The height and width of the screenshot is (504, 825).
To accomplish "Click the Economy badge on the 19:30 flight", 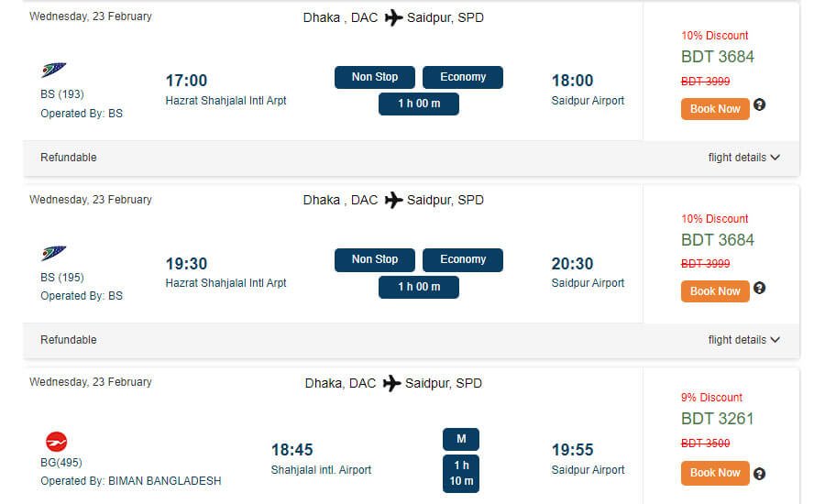I will point(463,259).
